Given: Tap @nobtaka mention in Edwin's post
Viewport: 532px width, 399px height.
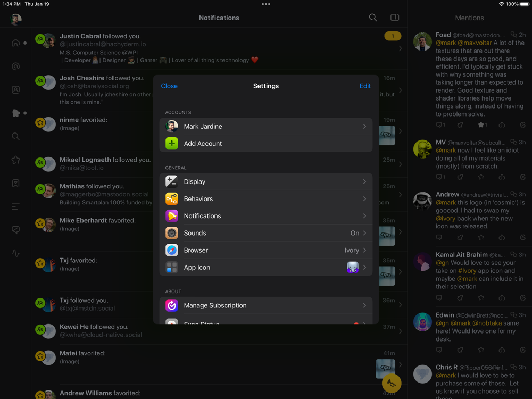Looking at the screenshot, I should click(487, 323).
